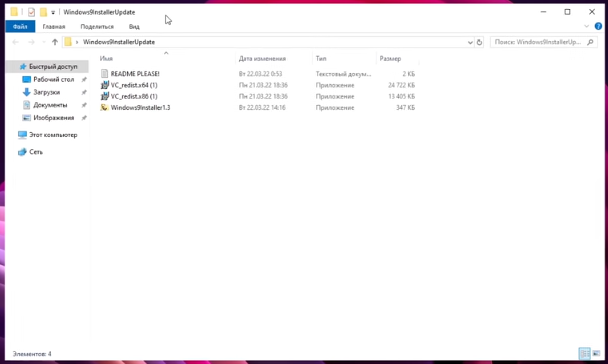Go up one folder level
Image resolution: width=608 pixels, height=364 pixels.
click(55, 42)
